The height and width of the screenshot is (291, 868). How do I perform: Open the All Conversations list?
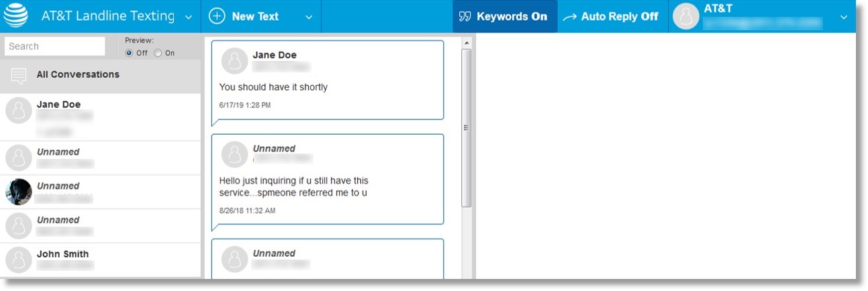[x=101, y=75]
